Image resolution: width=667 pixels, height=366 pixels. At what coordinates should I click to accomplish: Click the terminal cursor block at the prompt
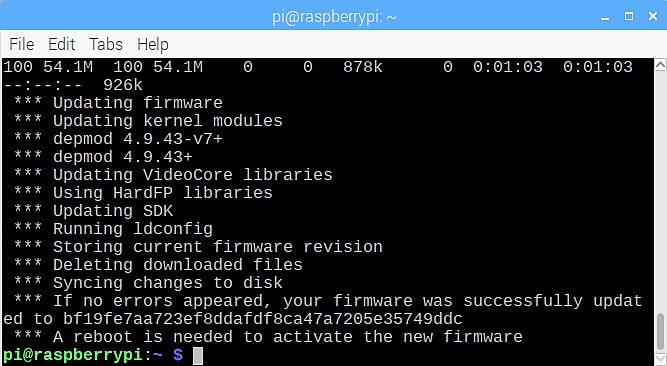(198, 356)
